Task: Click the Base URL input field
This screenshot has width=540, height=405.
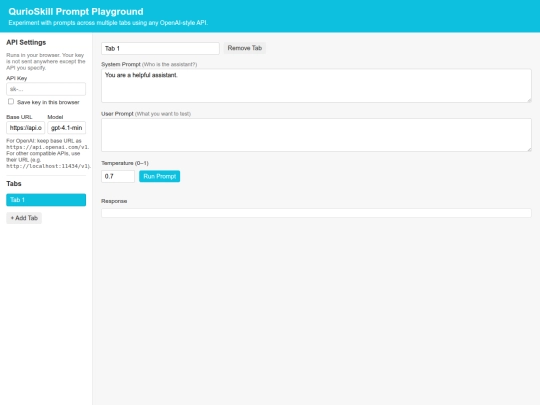Action: pyautogui.click(x=25, y=128)
